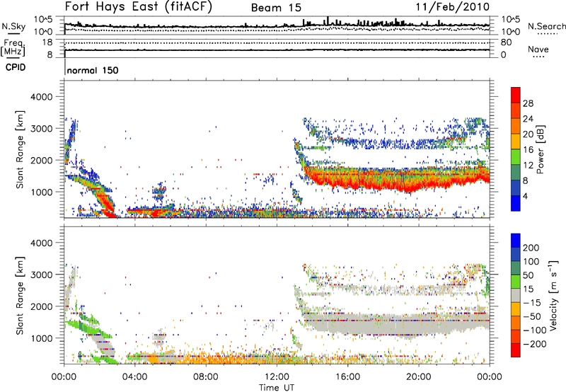Pick the red bottom Velocity colorbar segment

click(x=516, y=350)
